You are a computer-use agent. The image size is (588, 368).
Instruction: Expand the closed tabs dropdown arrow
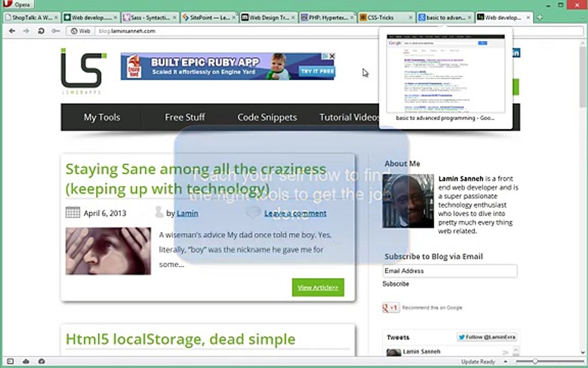tap(582, 17)
